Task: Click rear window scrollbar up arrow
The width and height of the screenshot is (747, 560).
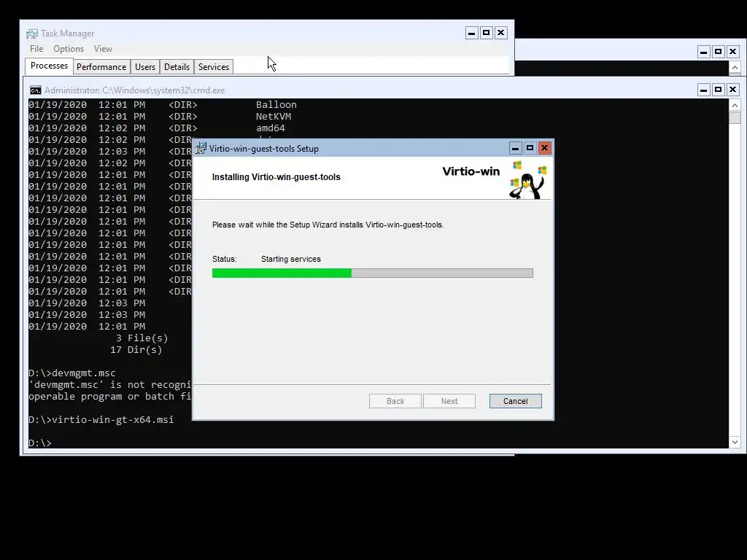Action: tap(735, 68)
